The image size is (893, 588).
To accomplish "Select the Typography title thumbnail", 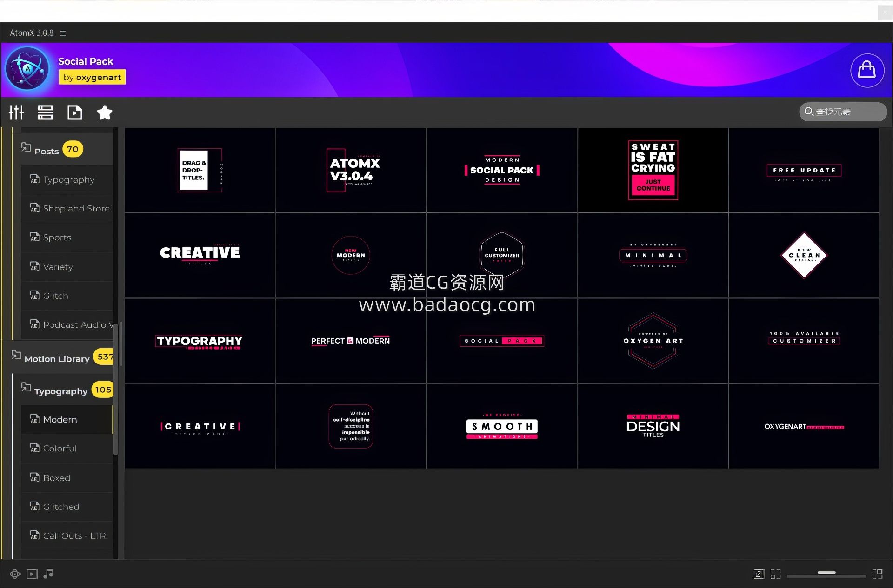I will coord(200,341).
